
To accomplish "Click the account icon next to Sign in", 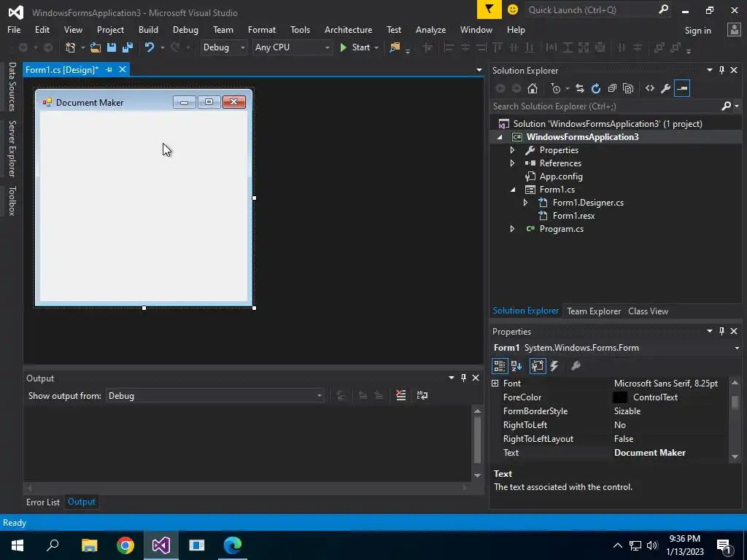I will [734, 29].
